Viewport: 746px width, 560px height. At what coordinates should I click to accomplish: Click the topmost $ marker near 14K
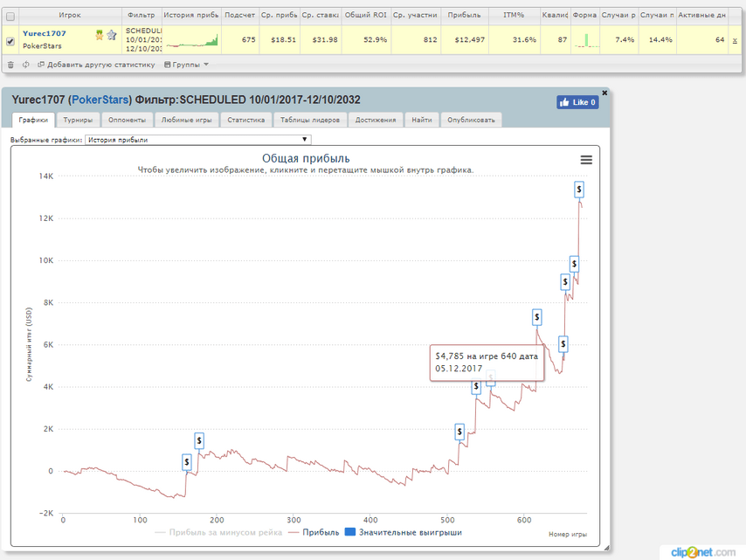(x=579, y=190)
